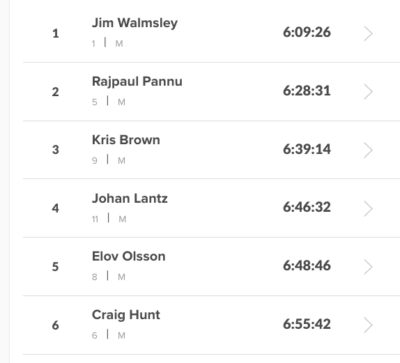Expand Johan Lantz's result with the chevron
The width and height of the screenshot is (400, 363).
(x=368, y=208)
